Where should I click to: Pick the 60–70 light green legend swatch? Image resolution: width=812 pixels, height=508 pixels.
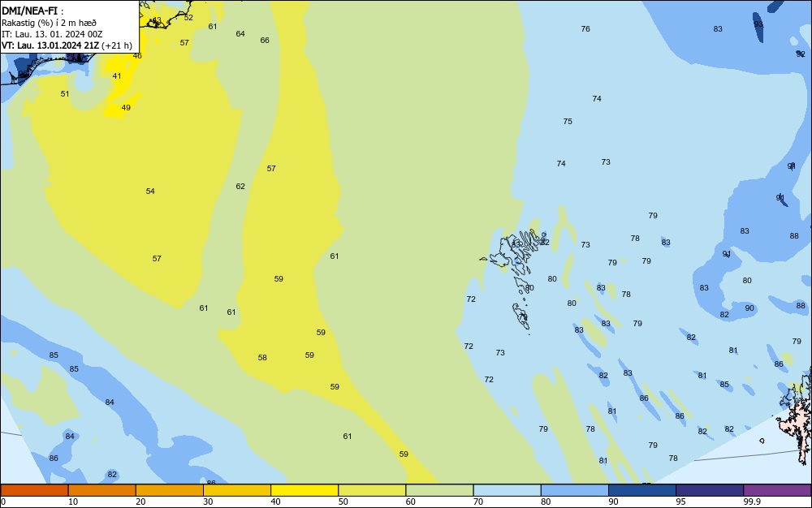click(439, 490)
